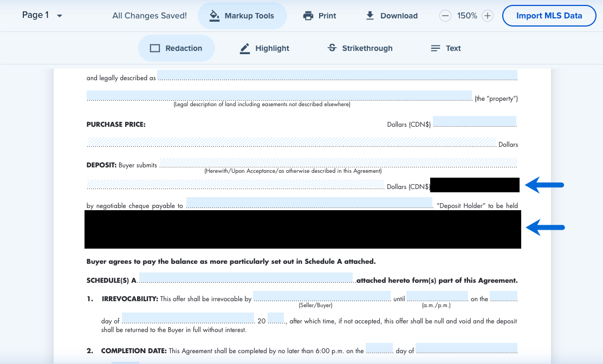Click the Buyer agrees to pay balance sentence
Viewport: 603px width, 364px height.
(231, 262)
